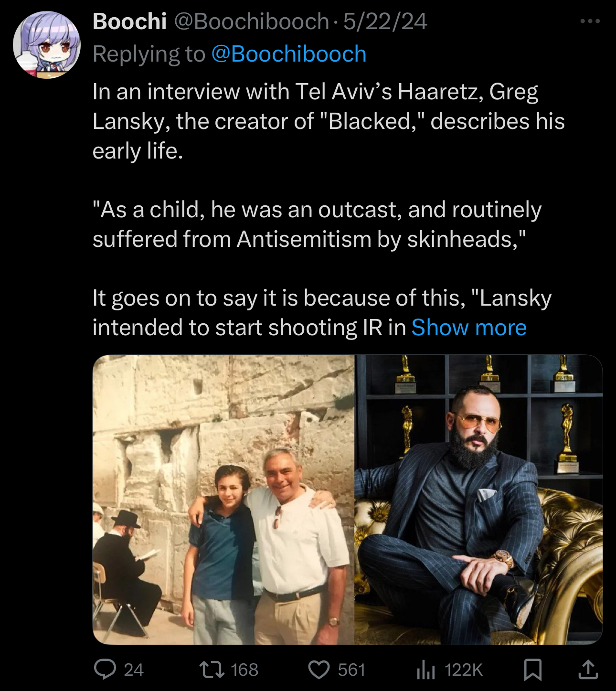Open the gray @Boochibooch handle in header
The image size is (616, 691).
pos(251,21)
